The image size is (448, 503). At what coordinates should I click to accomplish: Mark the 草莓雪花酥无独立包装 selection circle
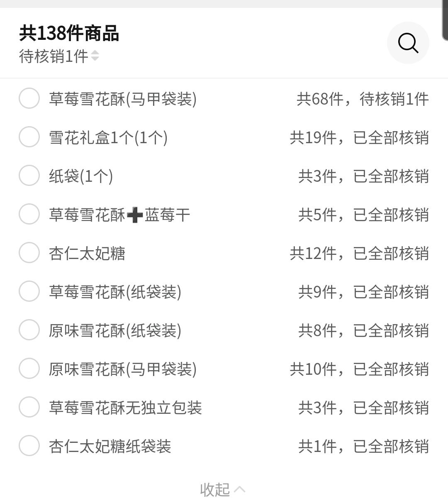tap(29, 408)
